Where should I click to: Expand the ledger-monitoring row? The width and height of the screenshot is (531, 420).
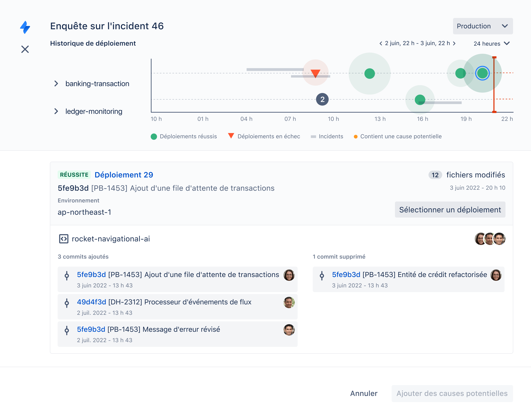(x=56, y=111)
